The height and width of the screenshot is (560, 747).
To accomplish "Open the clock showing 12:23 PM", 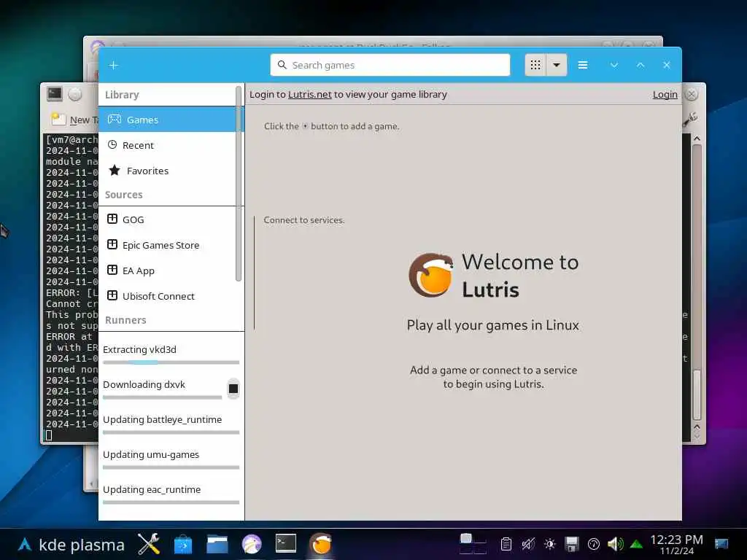I will pyautogui.click(x=676, y=544).
